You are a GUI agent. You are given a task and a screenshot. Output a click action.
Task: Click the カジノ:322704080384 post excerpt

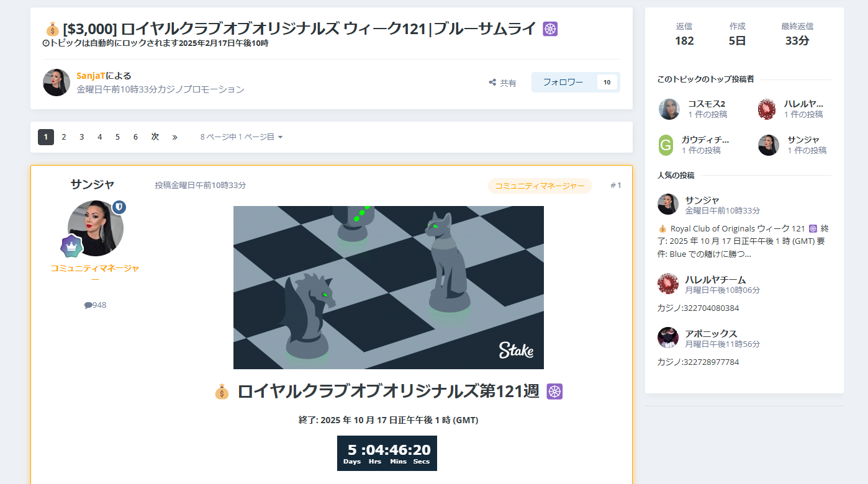(x=698, y=308)
